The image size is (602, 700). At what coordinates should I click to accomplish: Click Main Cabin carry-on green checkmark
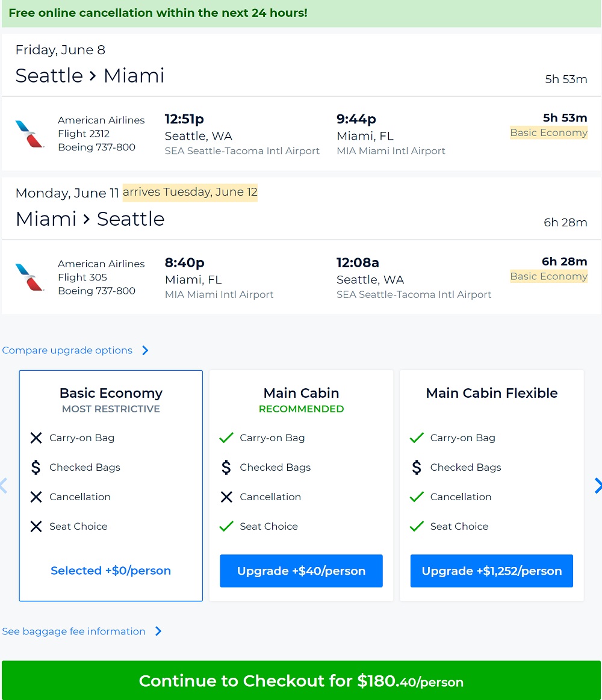click(x=226, y=438)
